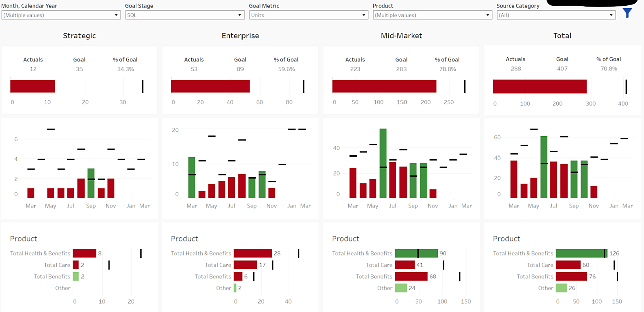Click the Other bar in Total product chart

tap(562, 288)
